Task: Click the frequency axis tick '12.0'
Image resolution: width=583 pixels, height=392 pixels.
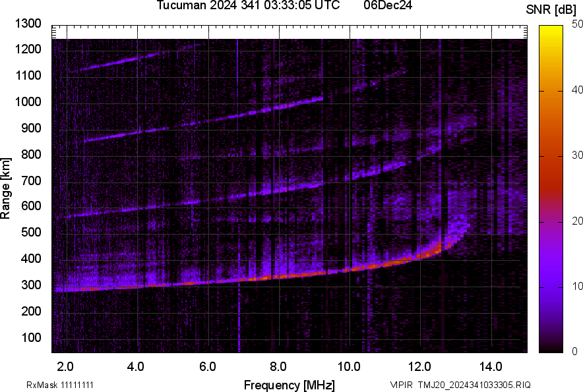Action: coord(419,367)
